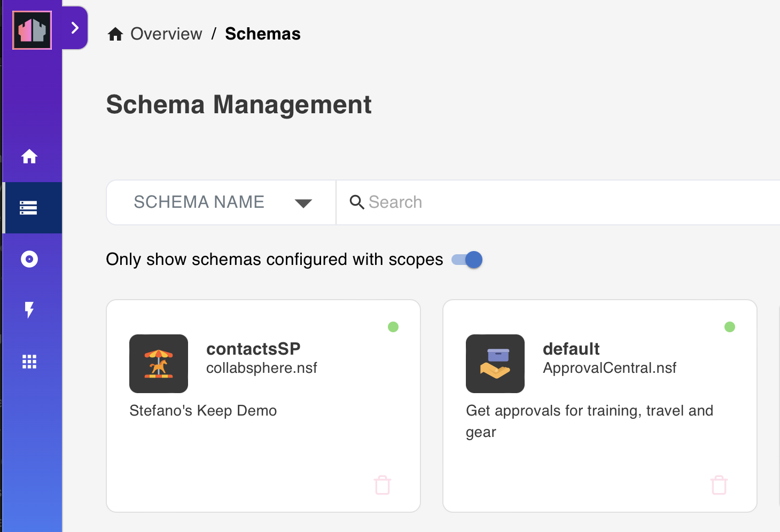Delete the default schema using the trash icon
The image size is (780, 532).
point(719,485)
